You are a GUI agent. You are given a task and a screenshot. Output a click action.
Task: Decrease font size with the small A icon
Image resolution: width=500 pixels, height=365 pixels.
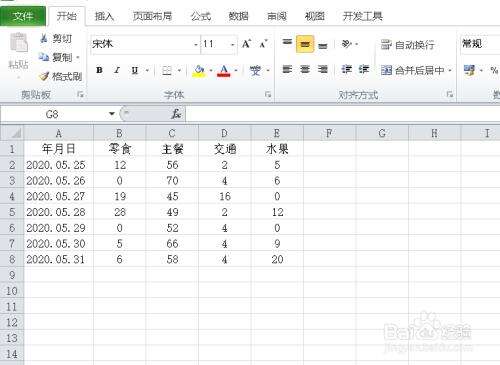(x=263, y=44)
